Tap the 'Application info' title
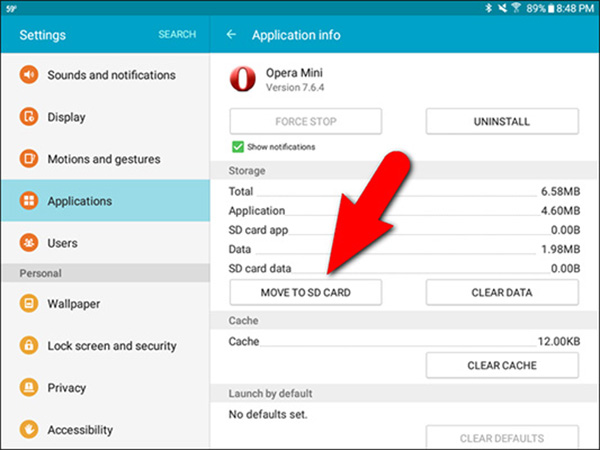The height and width of the screenshot is (450, 600). [296, 35]
